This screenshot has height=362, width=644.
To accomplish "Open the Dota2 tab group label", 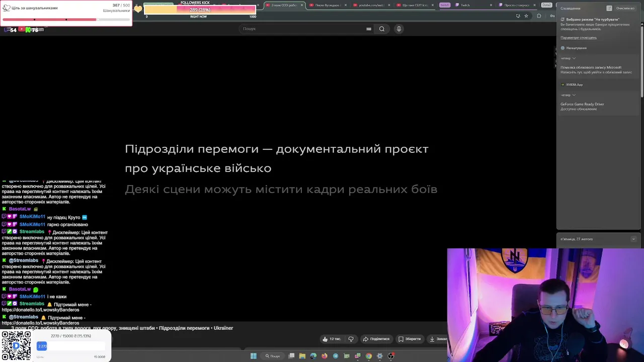I will point(547,5).
